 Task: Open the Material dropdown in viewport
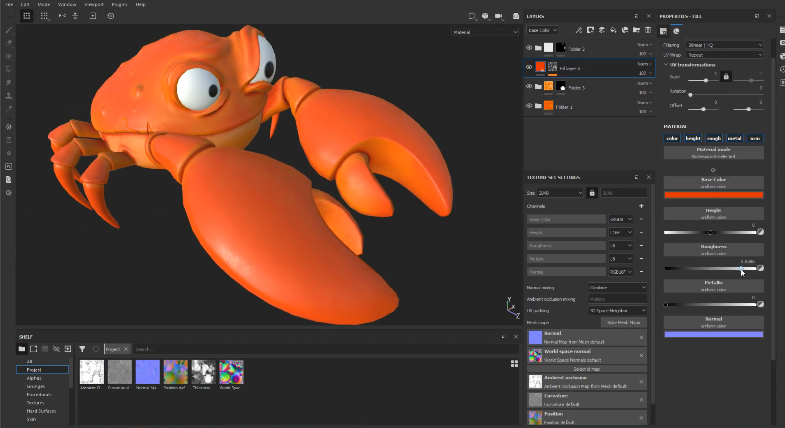point(485,32)
